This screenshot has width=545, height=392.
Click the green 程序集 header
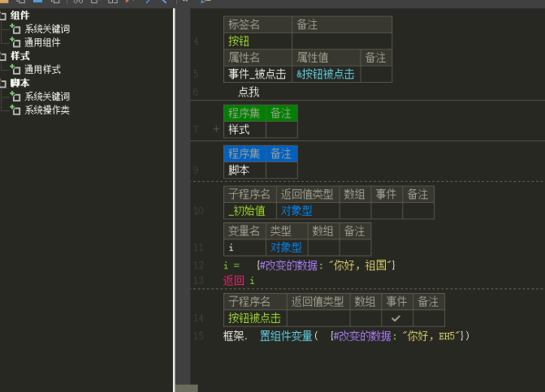(244, 113)
